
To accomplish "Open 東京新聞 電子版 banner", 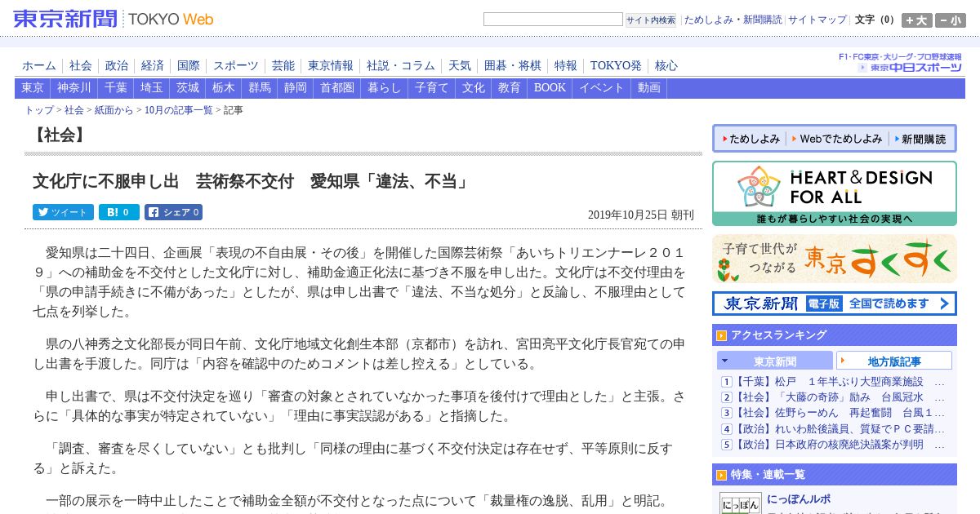I will [834, 304].
